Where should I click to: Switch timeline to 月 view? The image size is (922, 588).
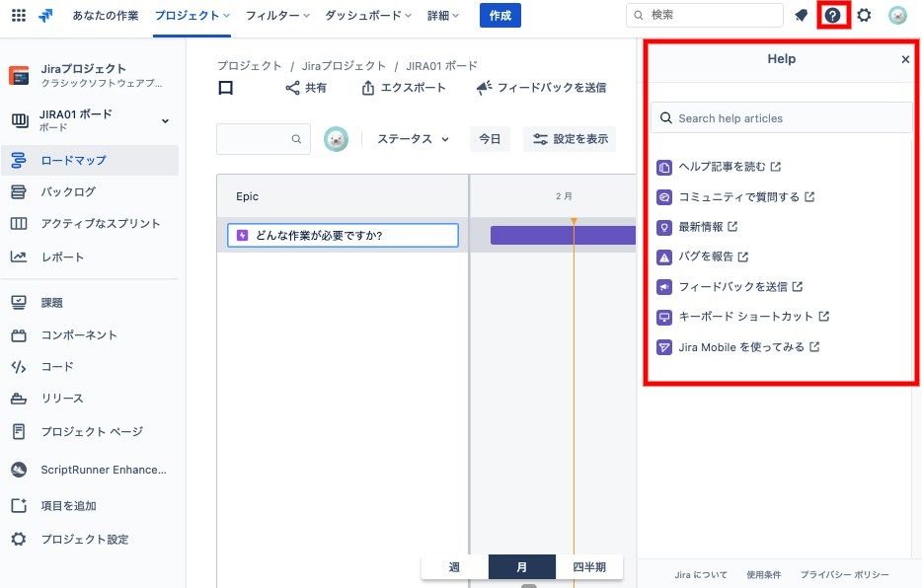coord(522,567)
